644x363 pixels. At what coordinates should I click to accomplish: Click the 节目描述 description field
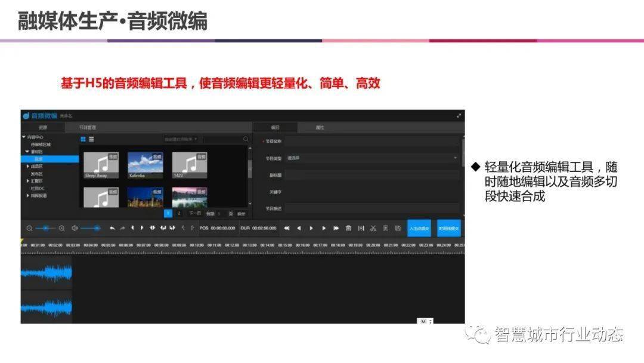click(371, 208)
